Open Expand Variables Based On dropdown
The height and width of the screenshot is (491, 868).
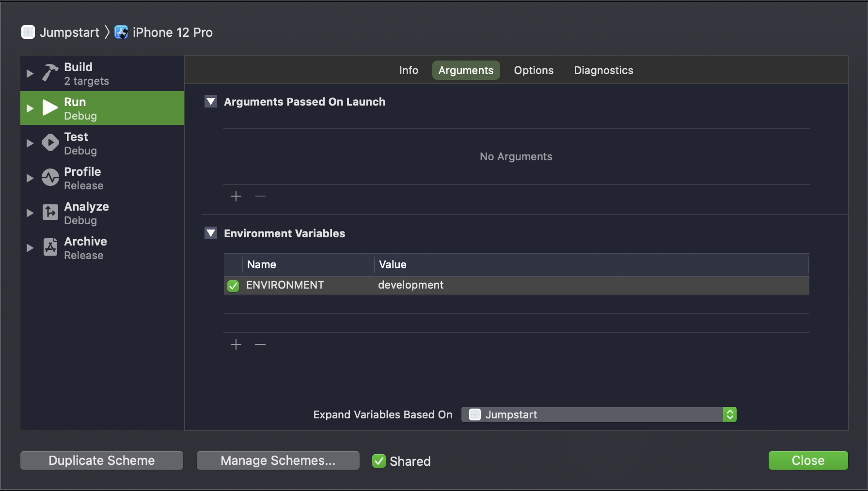[599, 414]
